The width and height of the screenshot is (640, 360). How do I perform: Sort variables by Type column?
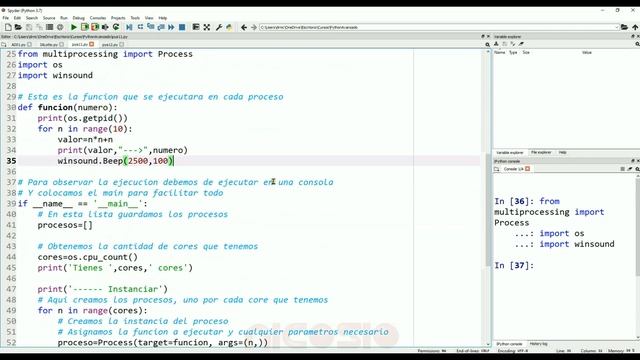pyautogui.click(x=513, y=52)
